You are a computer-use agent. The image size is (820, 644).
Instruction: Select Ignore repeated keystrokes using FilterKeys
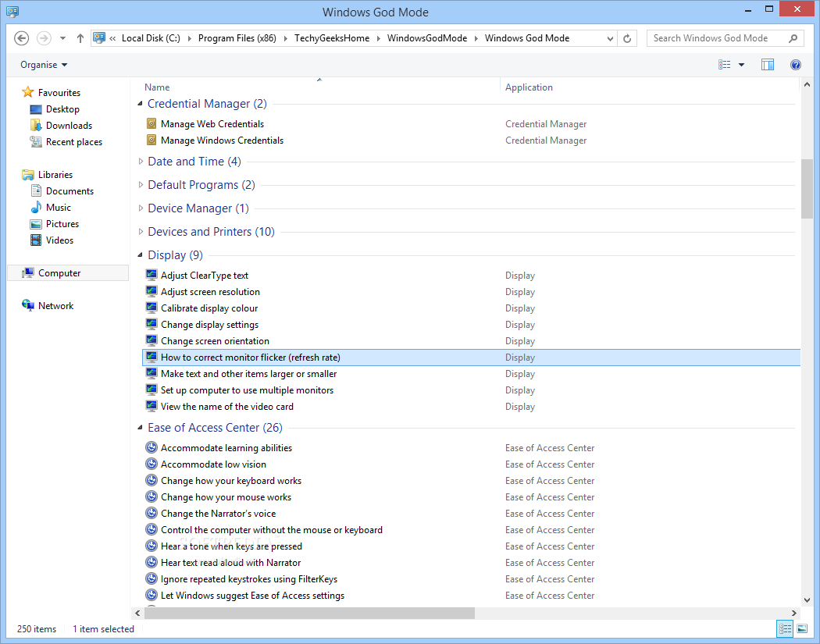click(249, 579)
